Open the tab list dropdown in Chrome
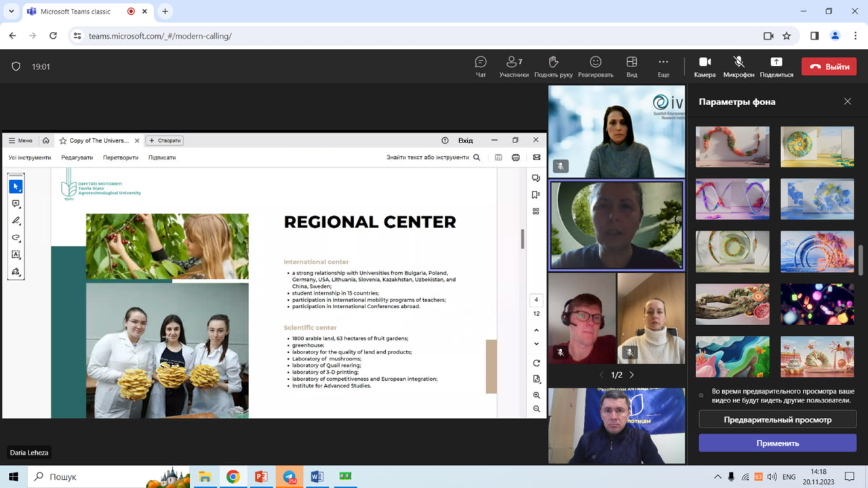Viewport: 868px width, 488px height. coord(11,12)
